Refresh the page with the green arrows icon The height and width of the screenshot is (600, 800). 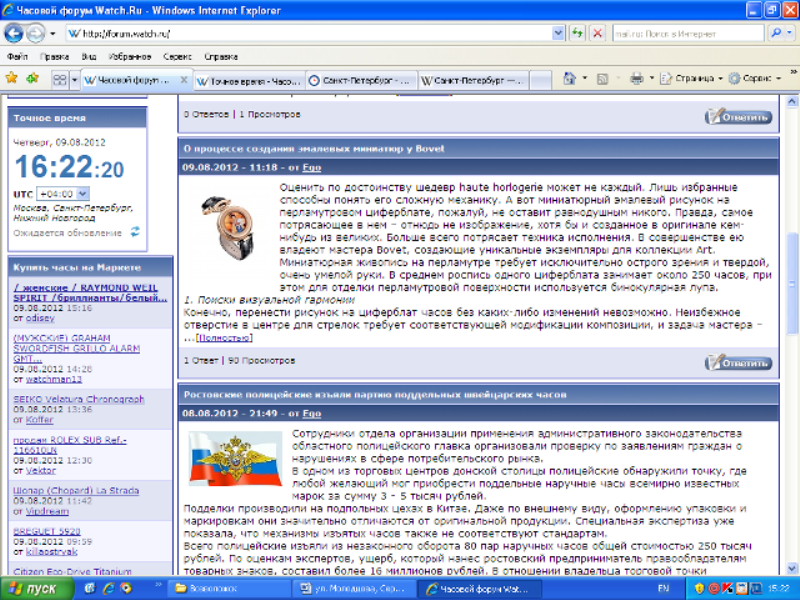point(578,34)
